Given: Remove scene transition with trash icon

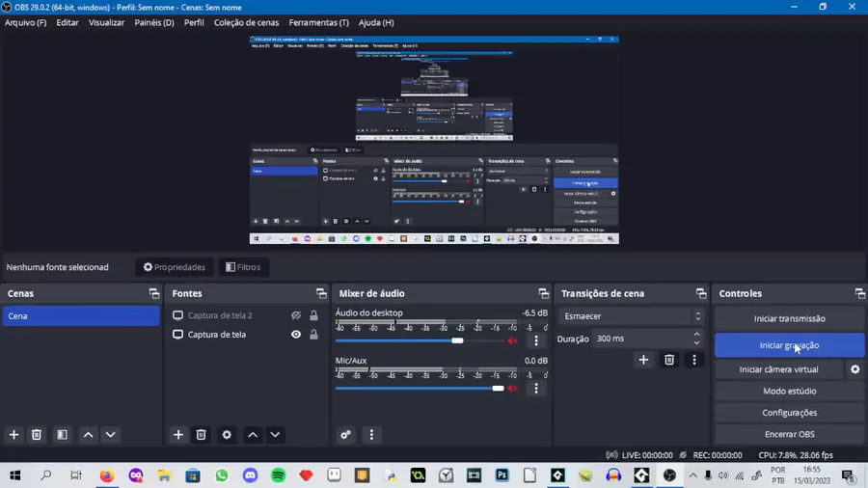Looking at the screenshot, I should [669, 360].
